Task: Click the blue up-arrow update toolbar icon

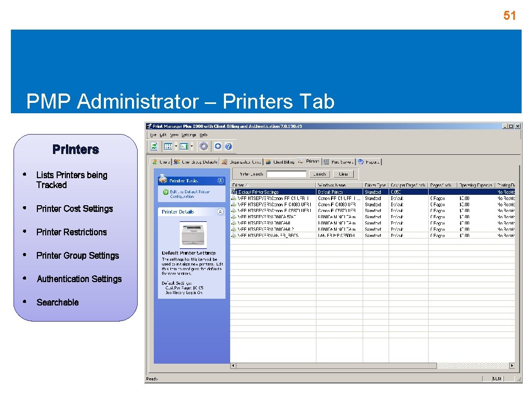Action: pyautogui.click(x=218, y=146)
